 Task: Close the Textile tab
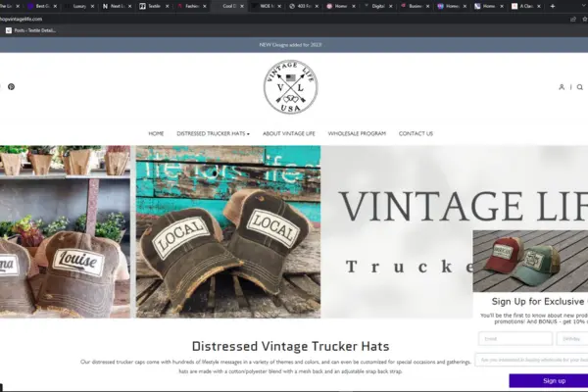click(167, 6)
